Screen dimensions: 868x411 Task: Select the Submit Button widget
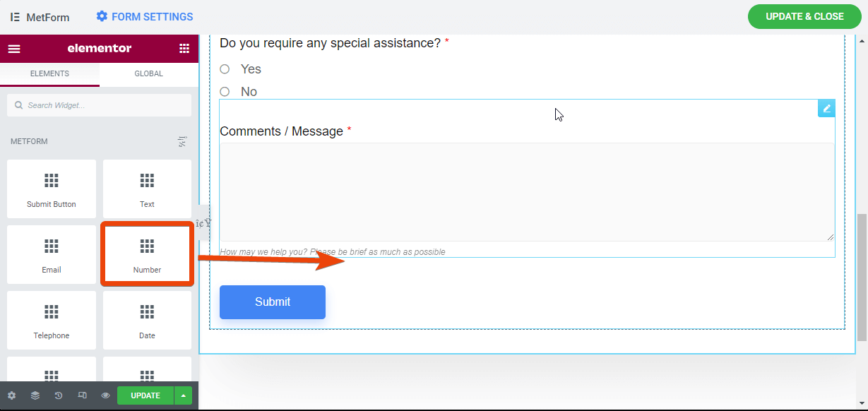click(x=52, y=189)
